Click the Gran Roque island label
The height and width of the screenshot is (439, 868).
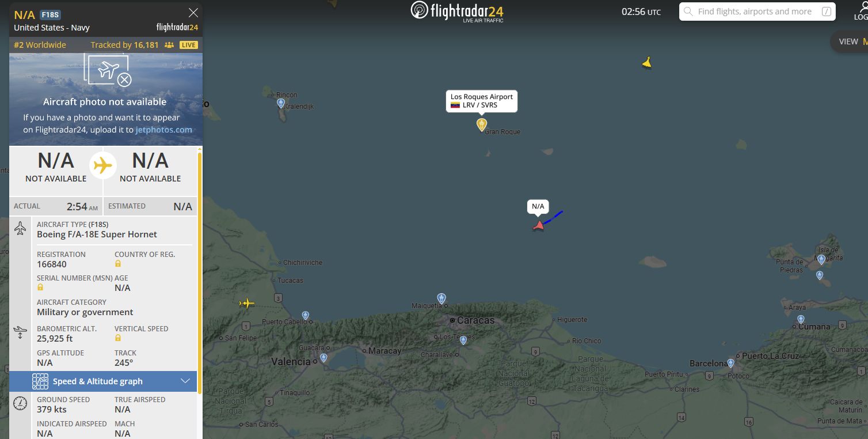(x=502, y=132)
